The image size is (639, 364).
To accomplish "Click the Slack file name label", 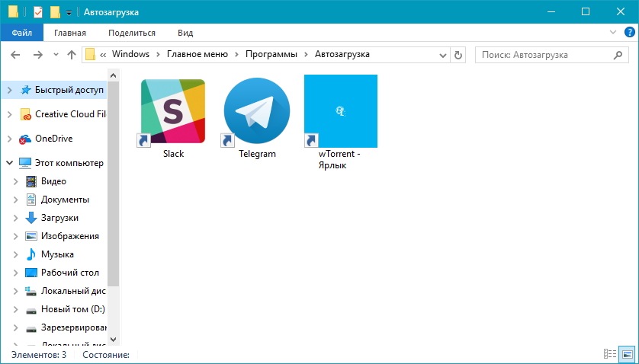I will [x=173, y=154].
